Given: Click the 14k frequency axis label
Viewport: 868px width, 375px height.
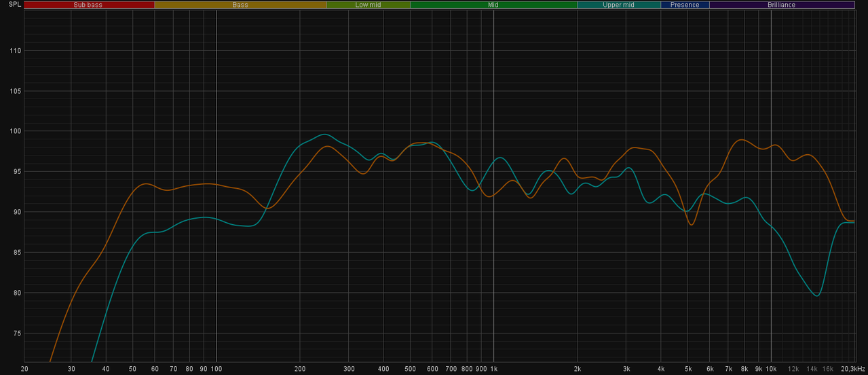Looking at the screenshot, I should (x=812, y=369).
